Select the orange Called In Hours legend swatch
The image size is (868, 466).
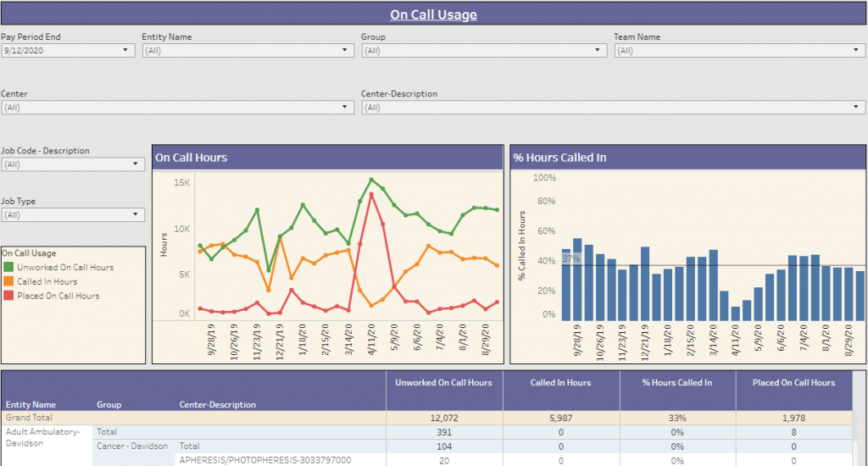click(x=8, y=282)
